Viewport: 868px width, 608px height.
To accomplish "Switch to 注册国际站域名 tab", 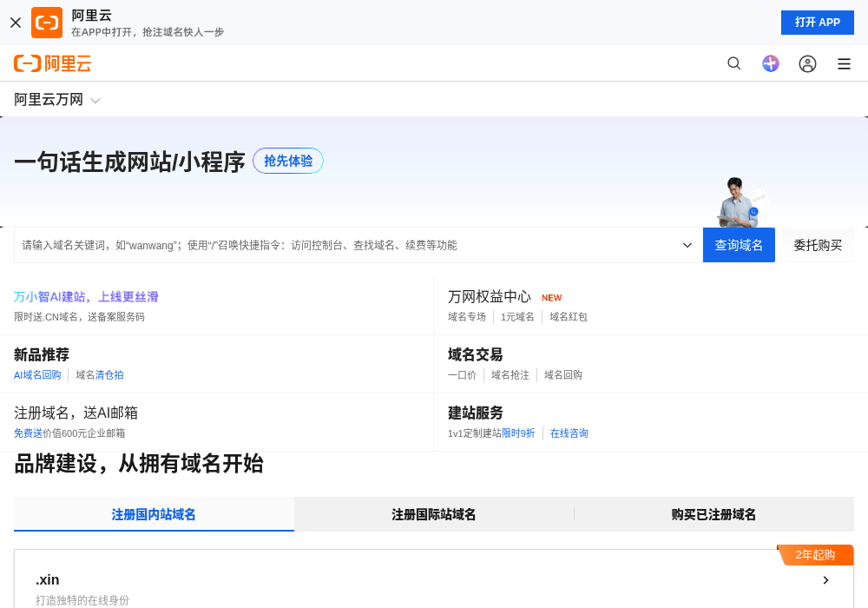I will (x=434, y=514).
